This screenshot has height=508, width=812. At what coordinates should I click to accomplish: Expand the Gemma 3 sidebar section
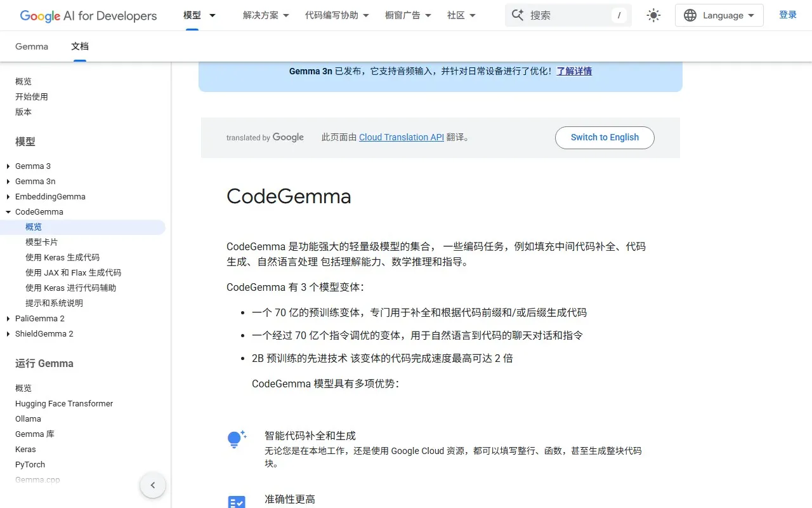click(x=8, y=166)
